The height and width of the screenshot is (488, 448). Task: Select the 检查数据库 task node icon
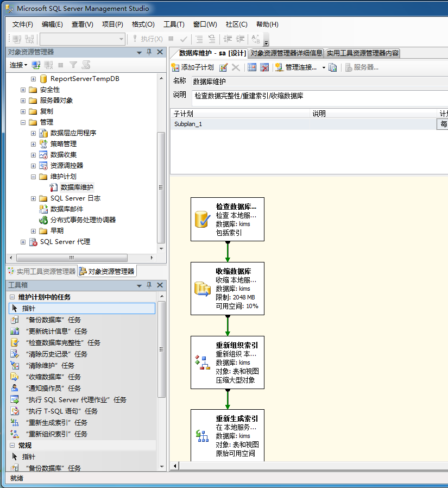point(203,219)
